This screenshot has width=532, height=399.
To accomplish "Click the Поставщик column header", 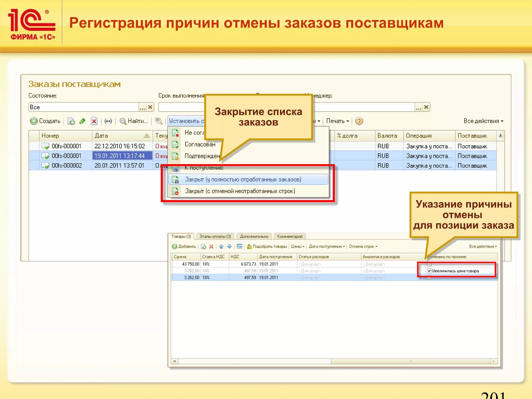I will point(476,136).
